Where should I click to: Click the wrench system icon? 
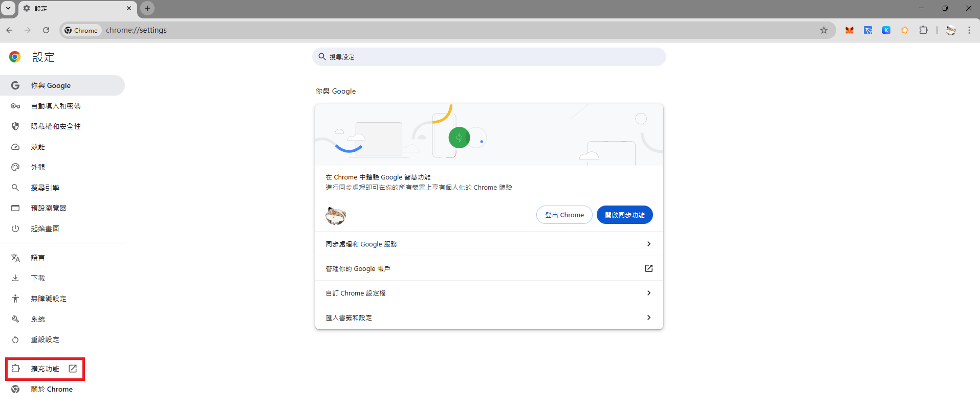coord(15,319)
